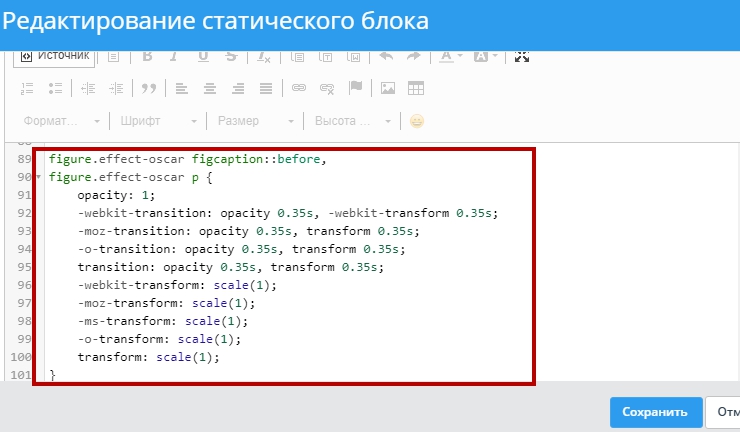740x432 pixels.
Task: Click the insert image icon
Action: (388, 88)
